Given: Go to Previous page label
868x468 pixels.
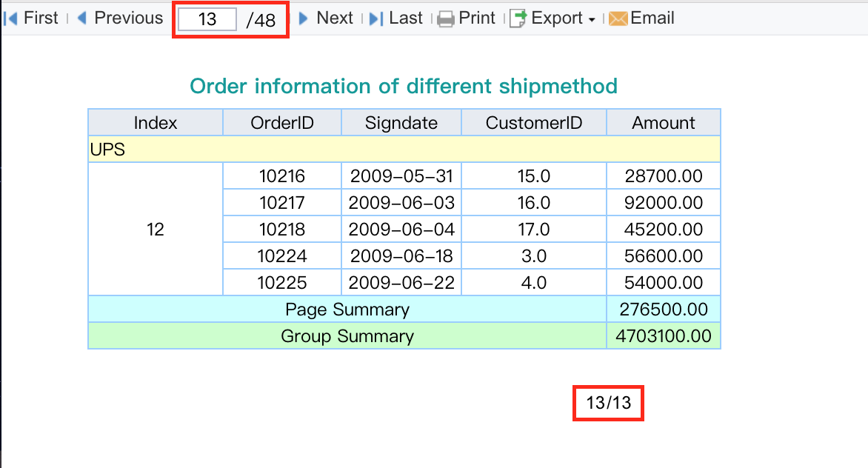Looking at the screenshot, I should (x=128, y=18).
